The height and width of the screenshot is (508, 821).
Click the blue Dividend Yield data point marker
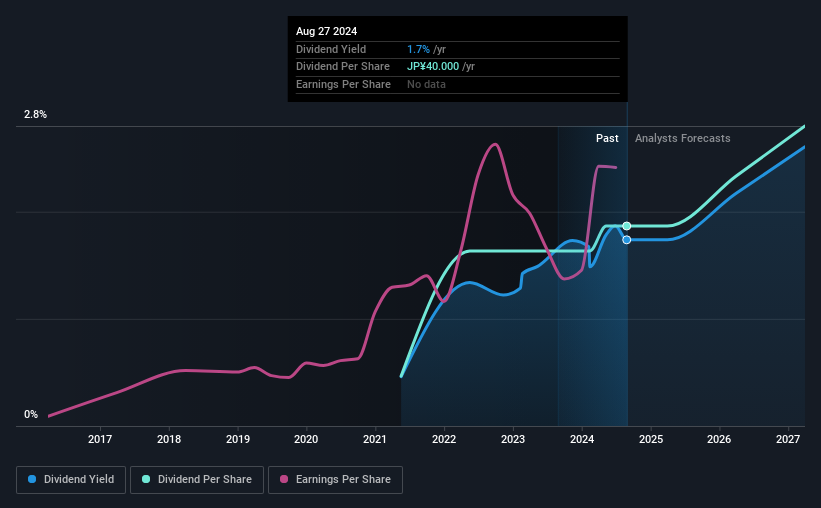click(x=627, y=240)
